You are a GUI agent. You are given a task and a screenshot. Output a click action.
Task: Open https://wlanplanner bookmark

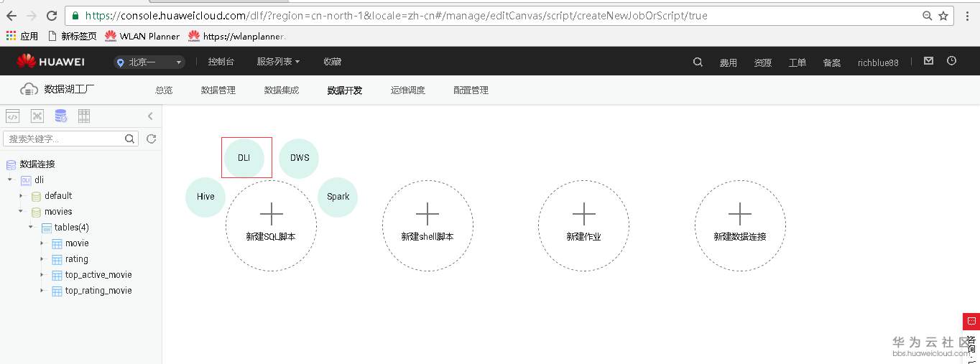coord(236,36)
